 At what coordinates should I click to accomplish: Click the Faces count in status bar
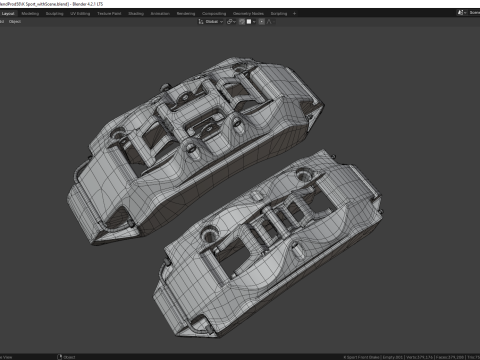pyautogui.click(x=450, y=357)
